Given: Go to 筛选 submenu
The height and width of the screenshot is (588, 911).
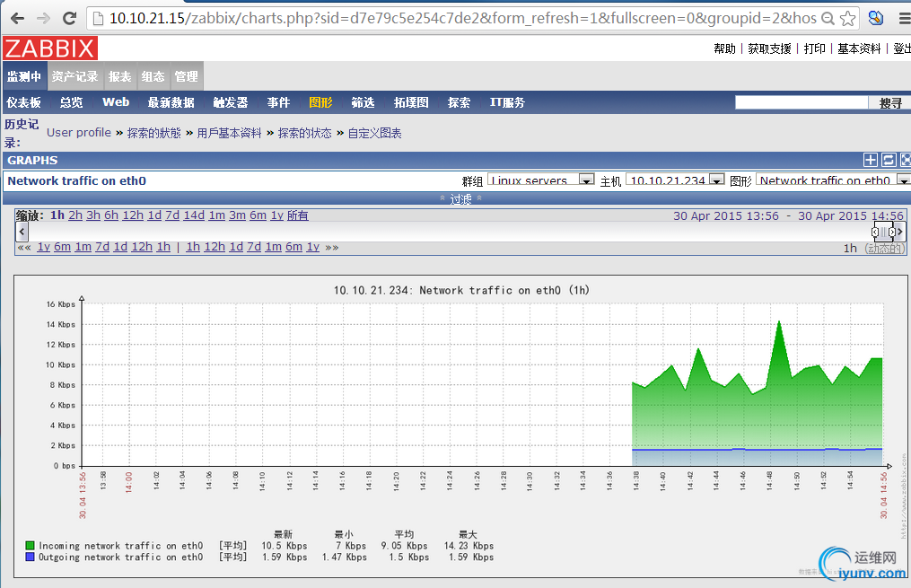Looking at the screenshot, I should [x=364, y=103].
